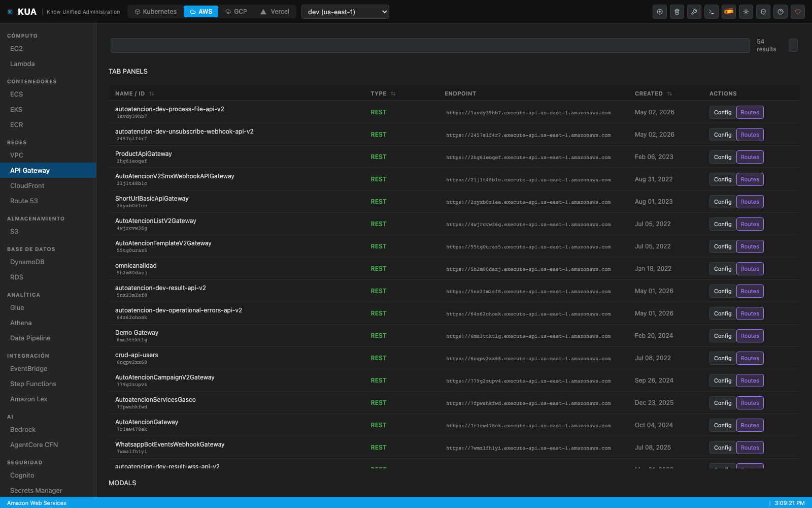Go to Bedrock in the sidebar
The height and width of the screenshot is (508, 812).
[x=48, y=430]
